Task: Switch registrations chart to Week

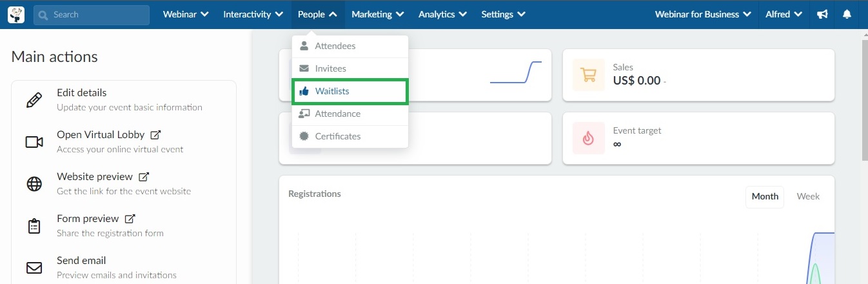Action: tap(808, 197)
